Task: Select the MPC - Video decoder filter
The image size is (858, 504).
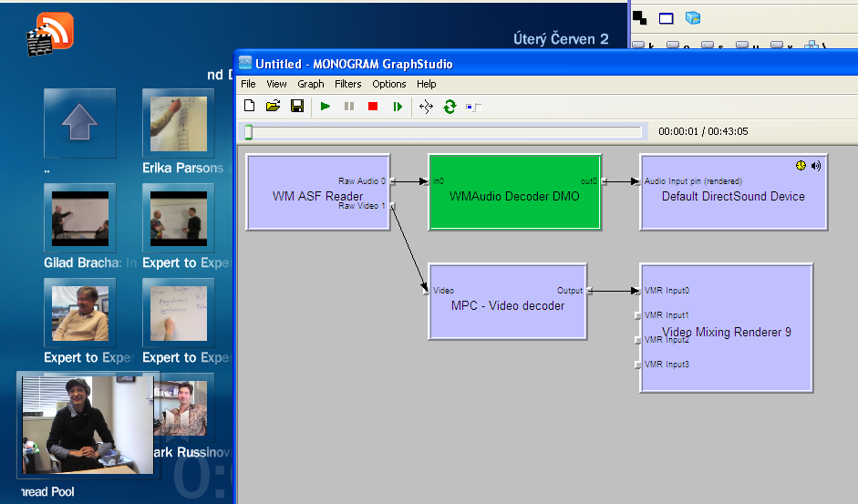Action: pyautogui.click(x=508, y=302)
